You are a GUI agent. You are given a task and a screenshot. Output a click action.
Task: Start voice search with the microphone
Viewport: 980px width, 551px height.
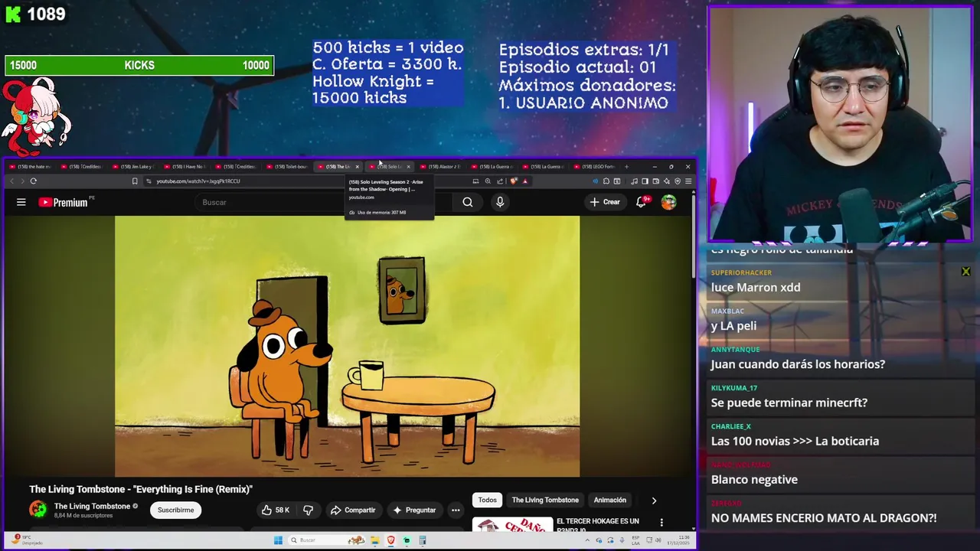tap(500, 202)
